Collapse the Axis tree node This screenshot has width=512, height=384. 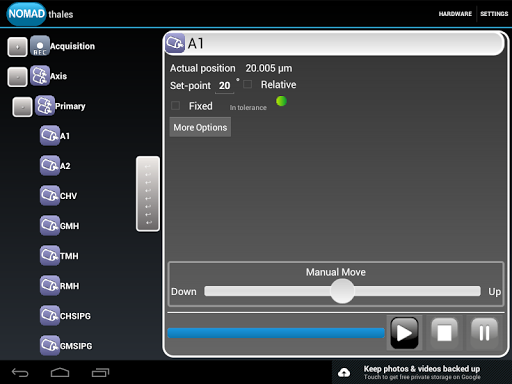(x=17, y=77)
